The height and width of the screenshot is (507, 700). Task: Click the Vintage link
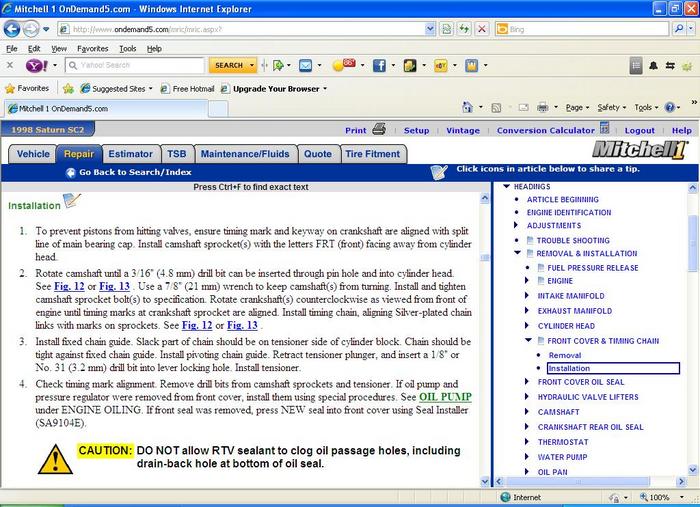[463, 130]
